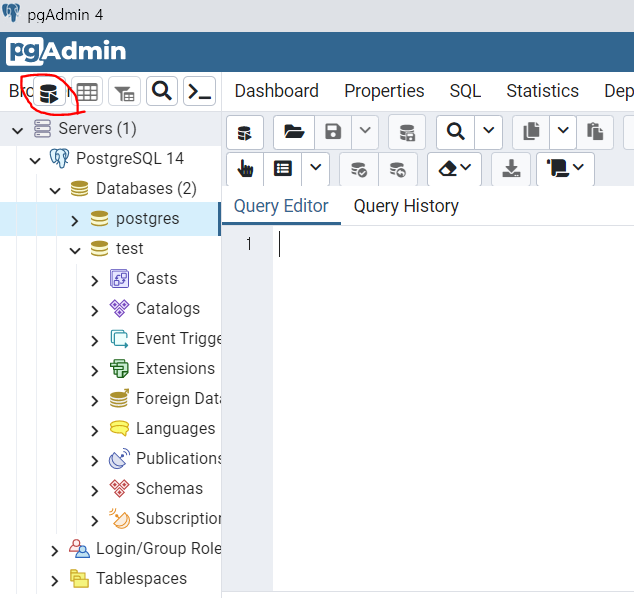Collapse the PostgreSQL 14 server node
634x598 pixels.
(35, 160)
